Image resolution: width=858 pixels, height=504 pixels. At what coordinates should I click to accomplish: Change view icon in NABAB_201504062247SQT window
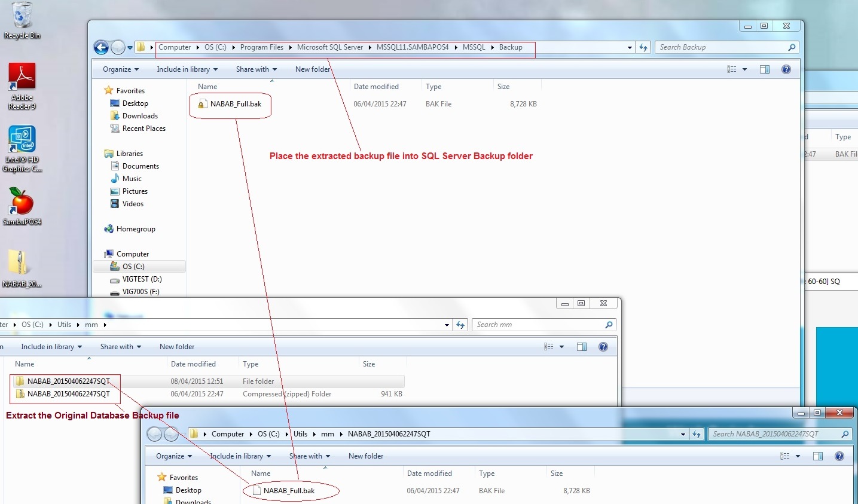(785, 456)
